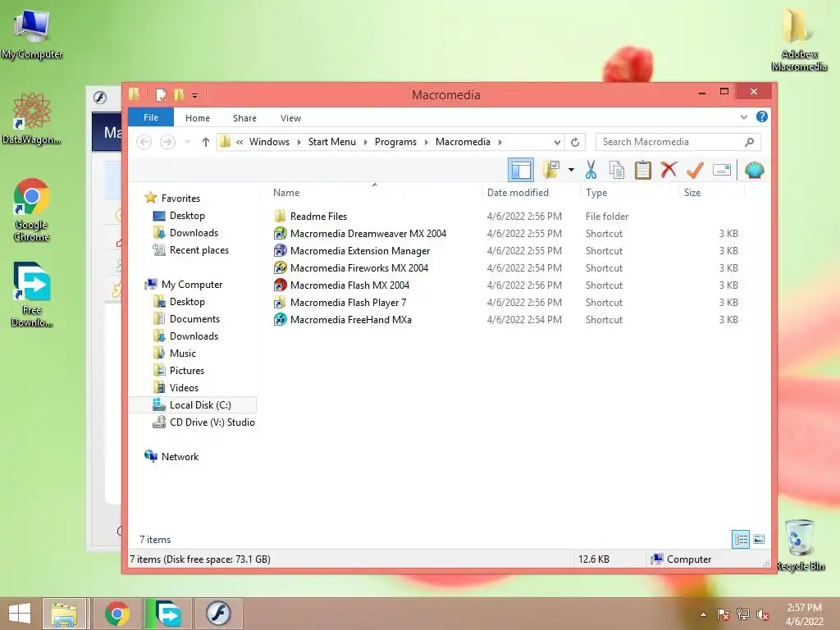Select Macromedia Dreamweaver MX 2004 shortcut
Image resolution: width=840 pixels, height=630 pixels.
(x=368, y=234)
